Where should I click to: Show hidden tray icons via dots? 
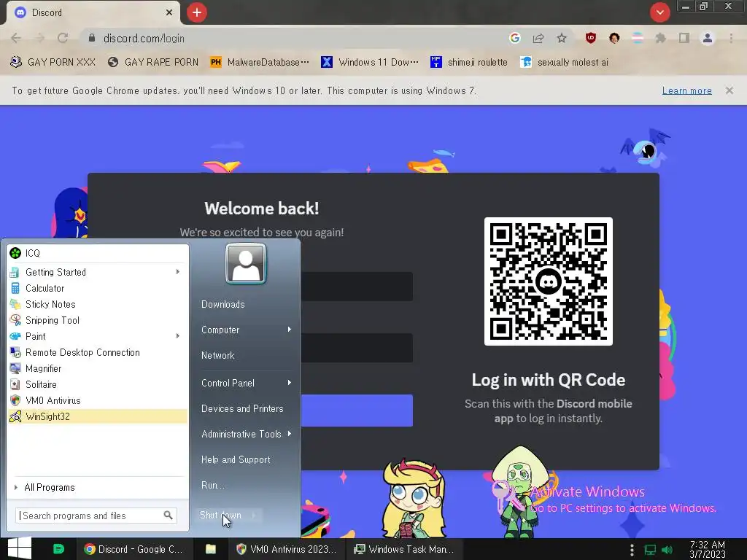point(632,550)
